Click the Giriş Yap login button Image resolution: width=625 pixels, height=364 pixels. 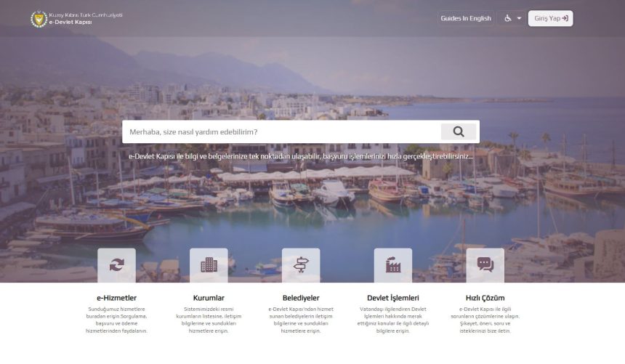tap(550, 18)
